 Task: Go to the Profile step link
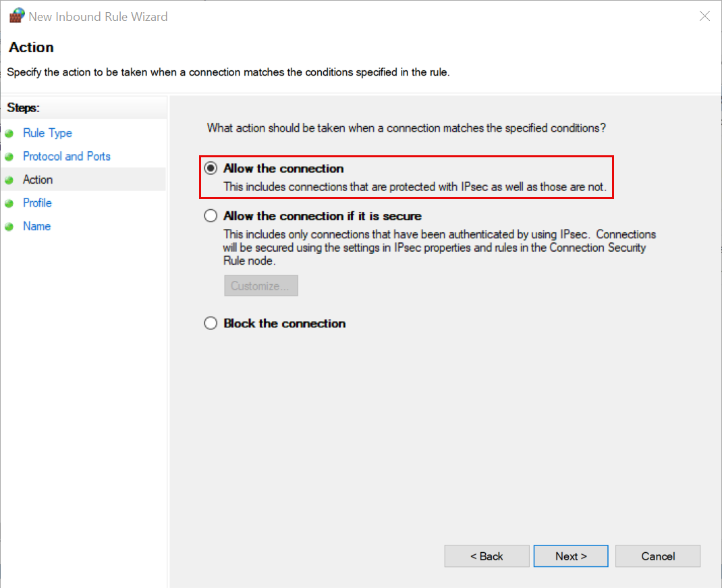(37, 203)
